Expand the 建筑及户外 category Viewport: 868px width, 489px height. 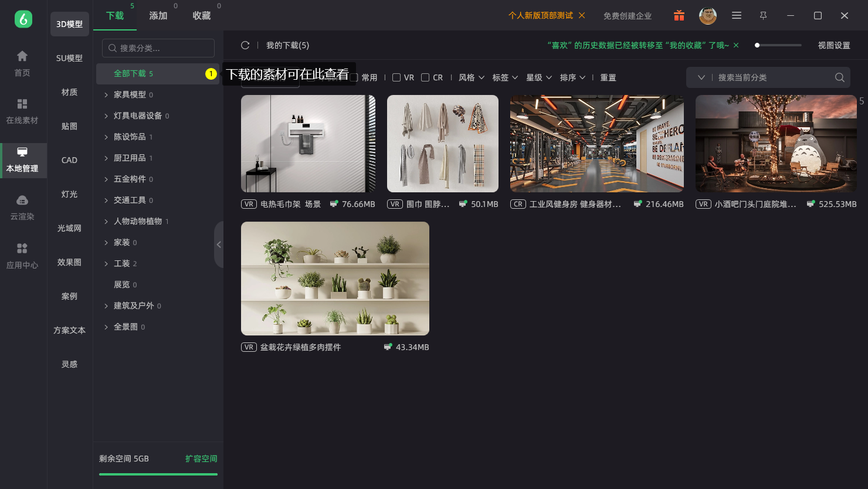click(106, 306)
